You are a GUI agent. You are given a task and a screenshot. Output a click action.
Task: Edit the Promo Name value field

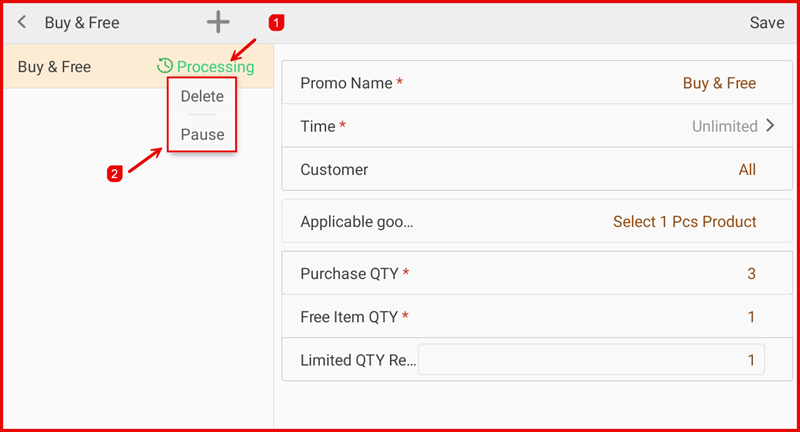click(x=719, y=83)
